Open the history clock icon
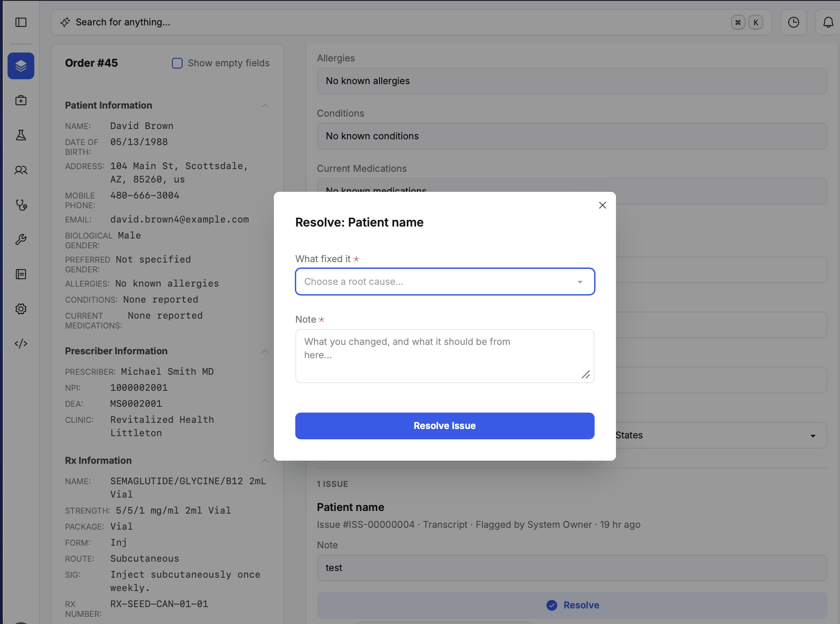 tap(794, 22)
